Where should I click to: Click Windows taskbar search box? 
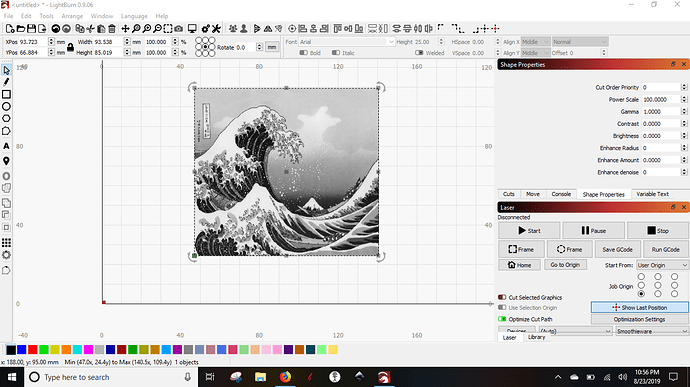tap(110, 377)
